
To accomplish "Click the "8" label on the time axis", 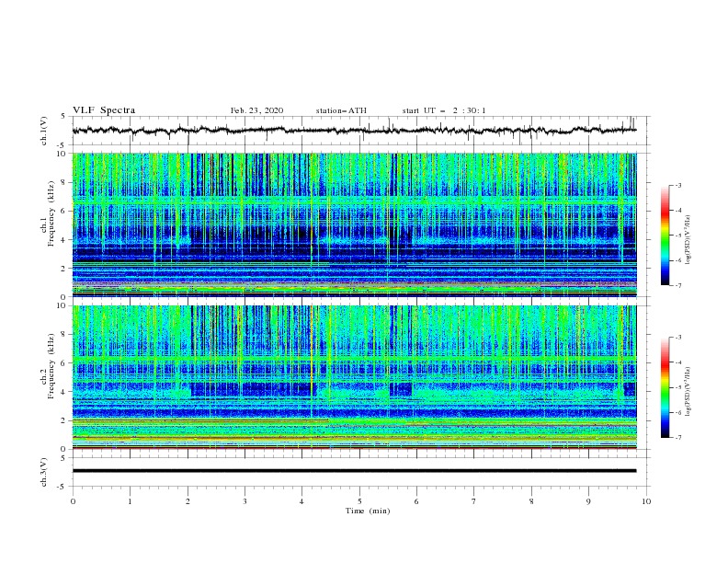I will point(531,501).
